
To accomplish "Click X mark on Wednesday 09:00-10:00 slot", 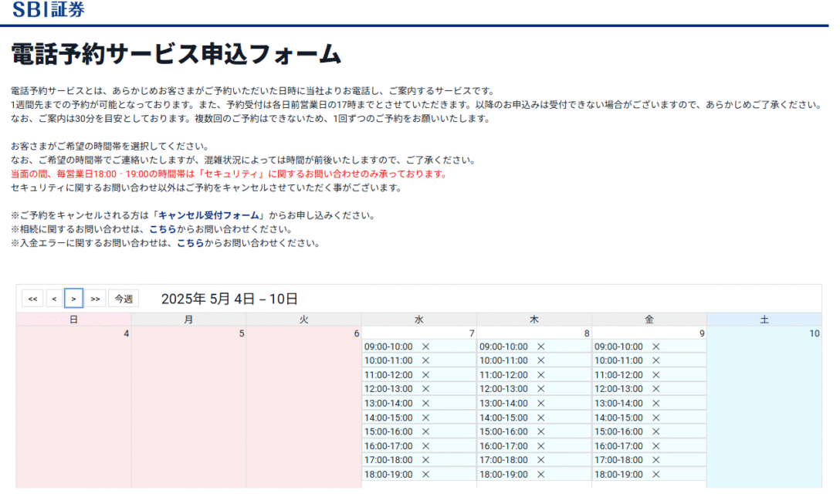I will 425,347.
